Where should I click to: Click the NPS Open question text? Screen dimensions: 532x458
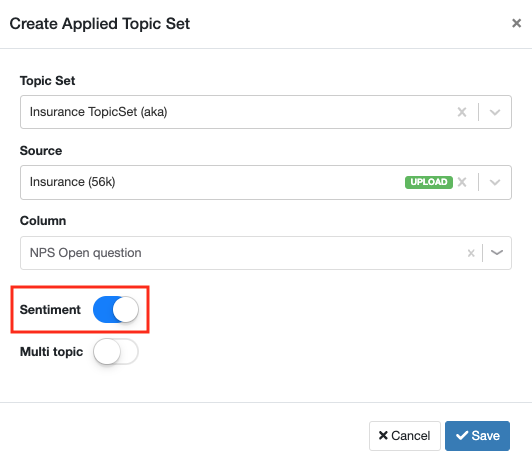(x=86, y=253)
